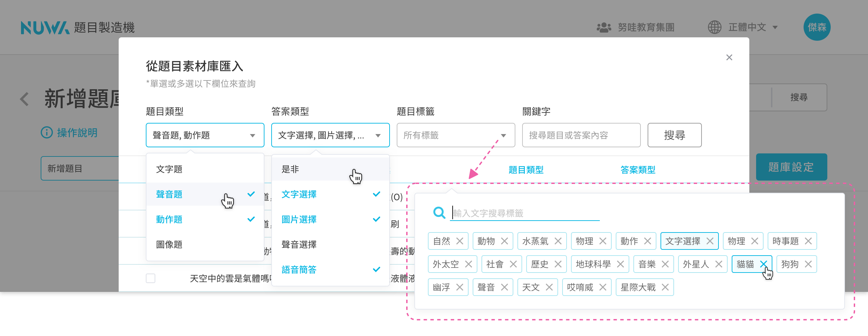This screenshot has height=336, width=868.
Task: Focus the 輸入文字搜尋標籤 tag search field
Action: pos(526,213)
